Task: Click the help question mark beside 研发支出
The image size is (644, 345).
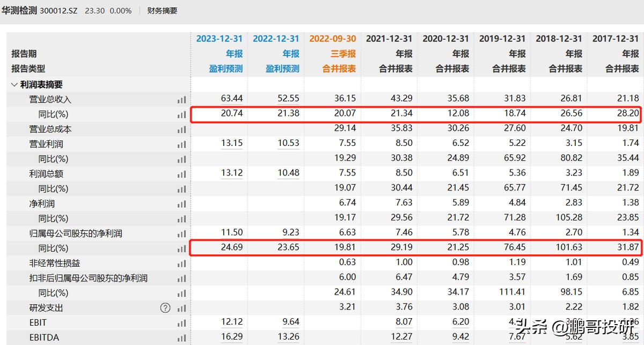Action: [x=165, y=307]
